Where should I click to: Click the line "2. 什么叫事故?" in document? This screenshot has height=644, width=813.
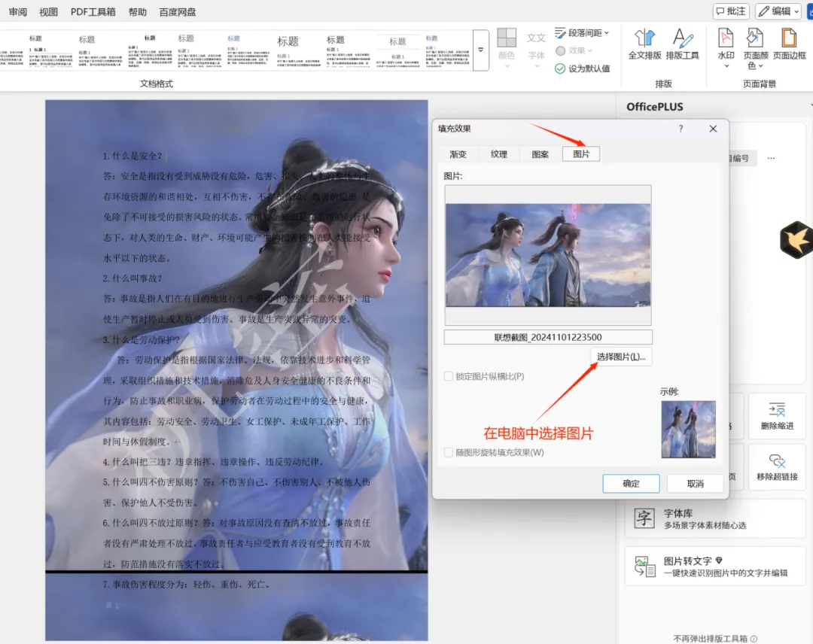click(x=132, y=278)
